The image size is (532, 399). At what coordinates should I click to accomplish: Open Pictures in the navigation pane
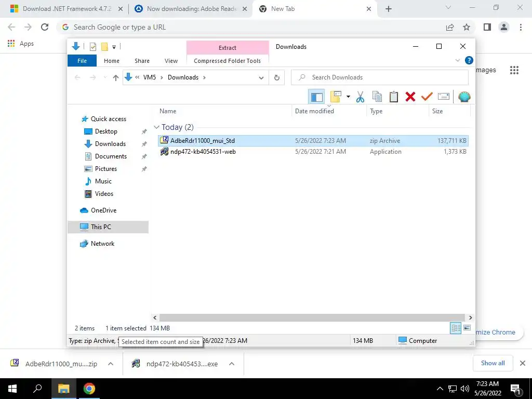106,169
